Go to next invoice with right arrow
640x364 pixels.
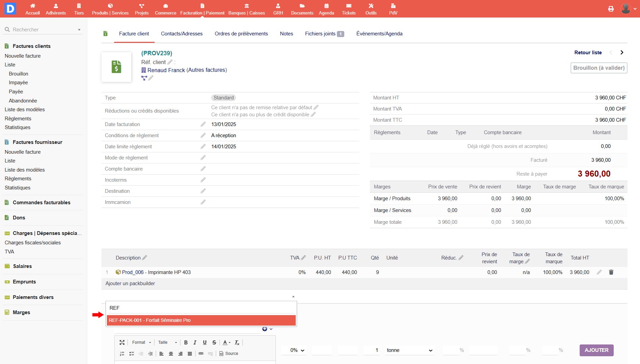coord(622,53)
